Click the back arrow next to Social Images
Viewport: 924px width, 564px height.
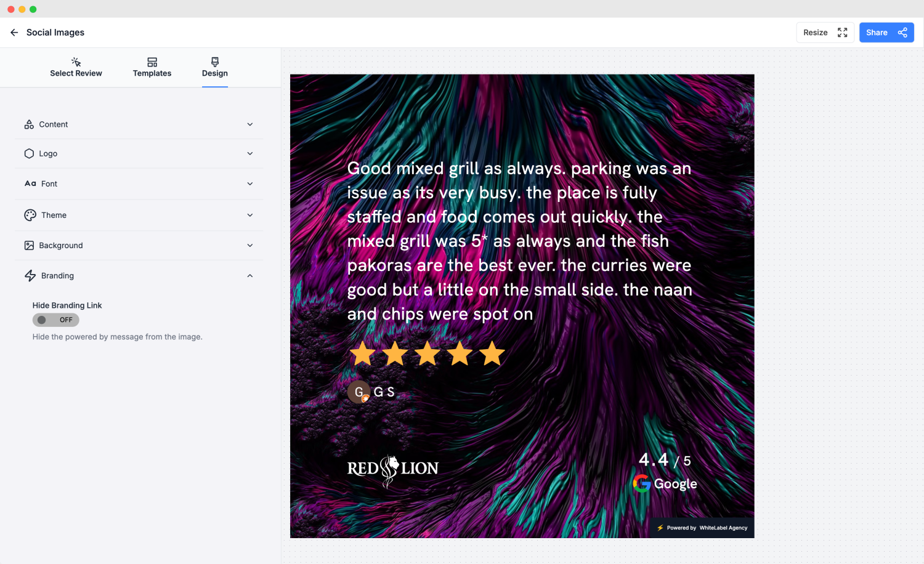point(14,33)
